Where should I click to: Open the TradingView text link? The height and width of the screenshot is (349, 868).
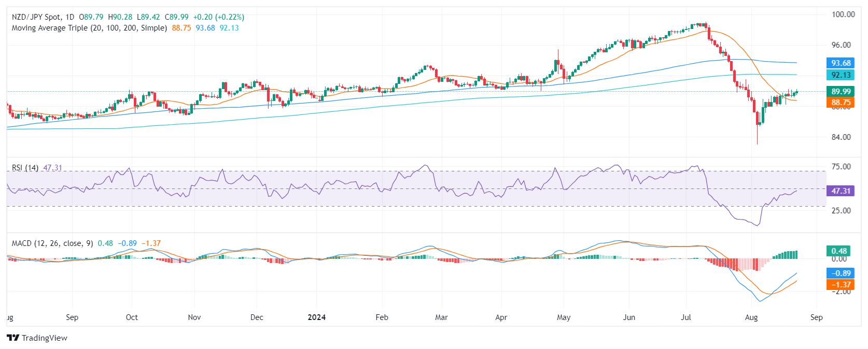click(45, 338)
